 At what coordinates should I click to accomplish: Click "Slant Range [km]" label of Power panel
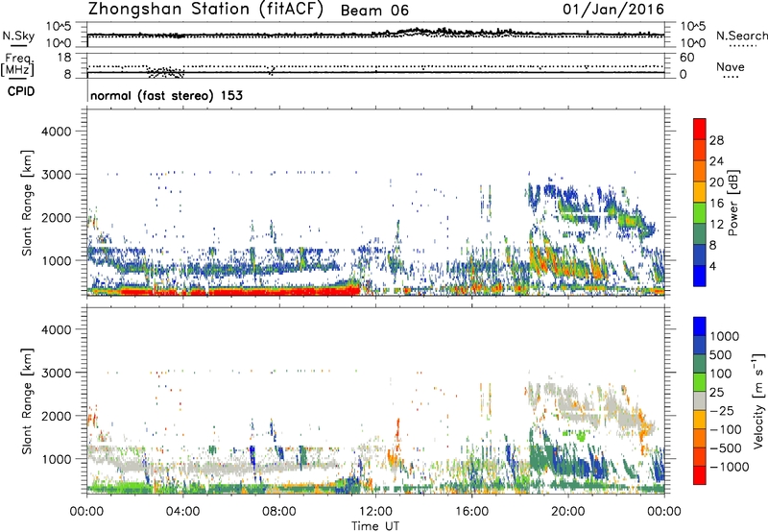[27, 203]
